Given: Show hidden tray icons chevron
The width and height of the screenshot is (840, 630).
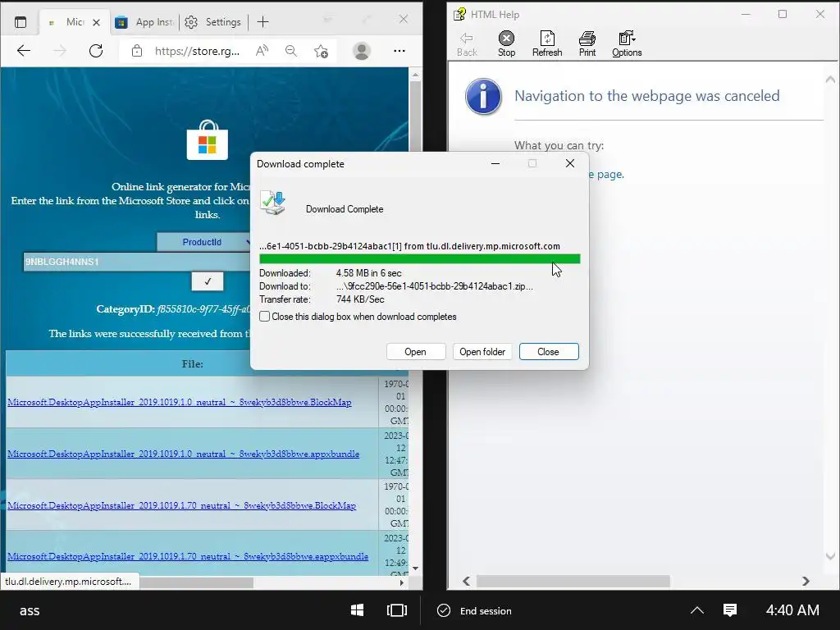Looking at the screenshot, I should (697, 610).
